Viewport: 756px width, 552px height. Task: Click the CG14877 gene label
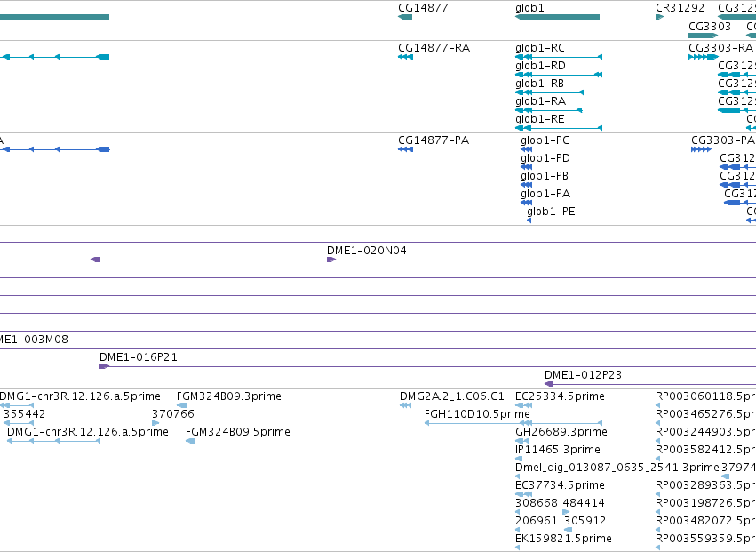click(x=423, y=8)
